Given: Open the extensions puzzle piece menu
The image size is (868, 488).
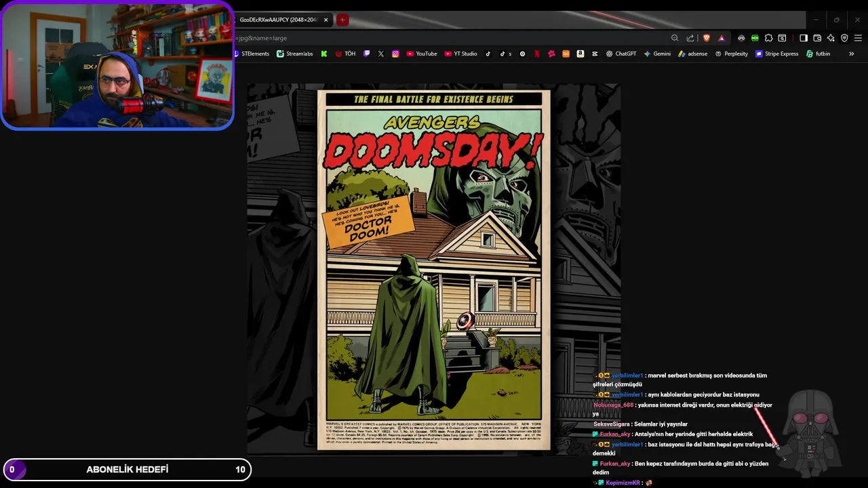Looking at the screenshot, I should tap(768, 38).
